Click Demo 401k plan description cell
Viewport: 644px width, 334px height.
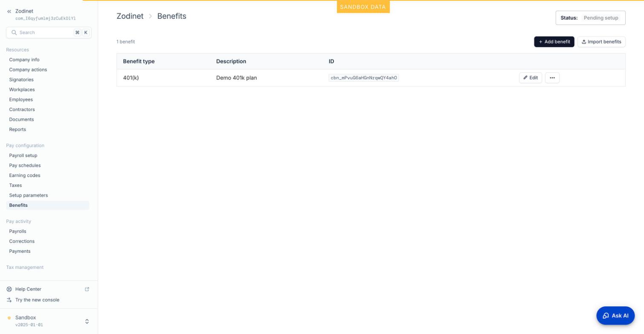pyautogui.click(x=236, y=78)
